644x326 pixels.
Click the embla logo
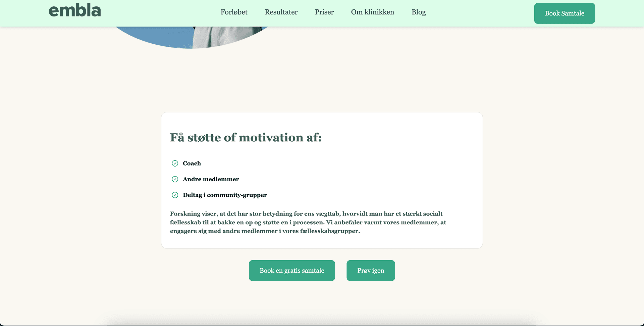(x=74, y=11)
